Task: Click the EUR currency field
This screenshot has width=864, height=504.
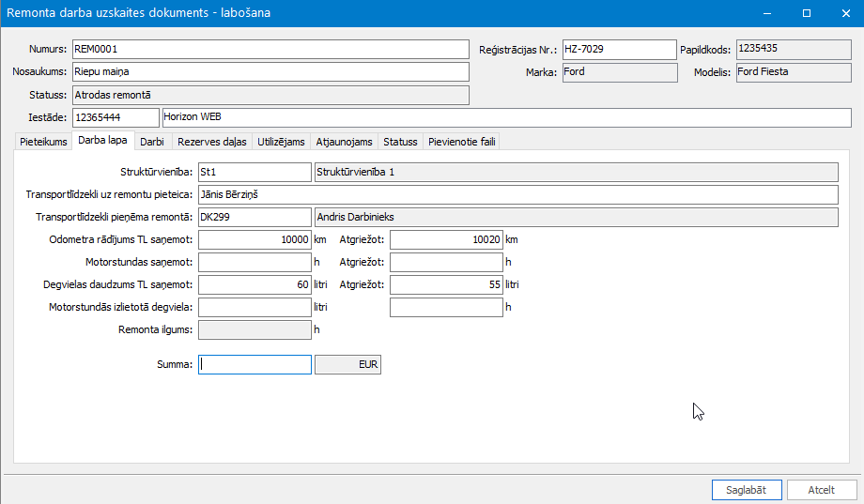Action: pyautogui.click(x=347, y=365)
